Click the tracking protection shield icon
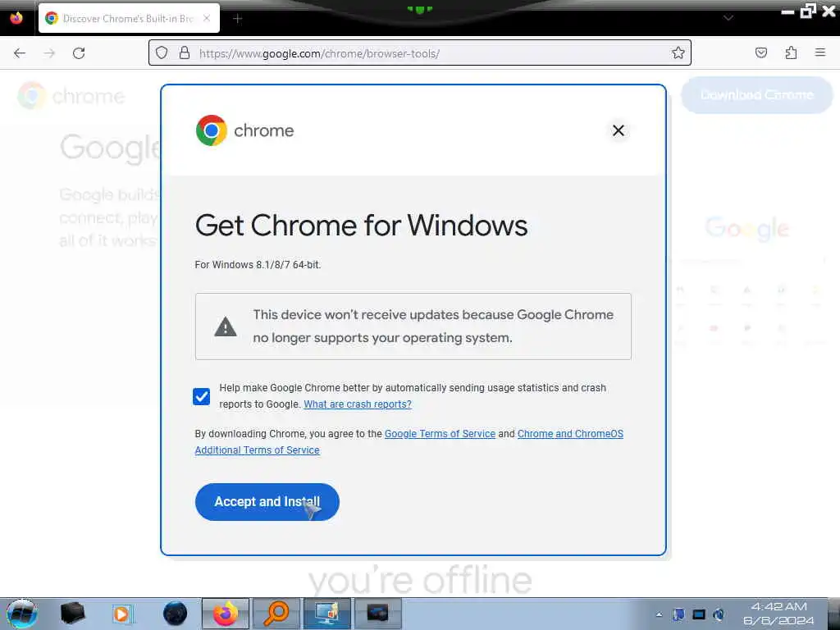This screenshot has width=840, height=630. [x=162, y=53]
